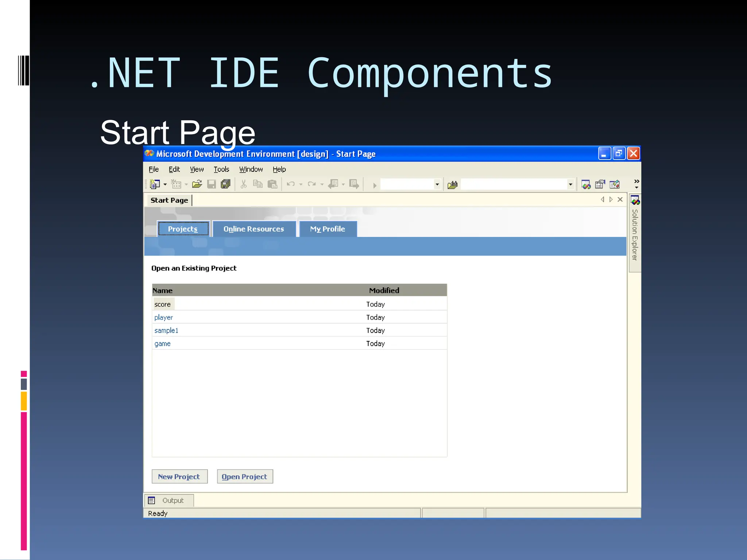Click the Add New Item toolbar icon
Screen dimensions: 747x560
coord(176,184)
